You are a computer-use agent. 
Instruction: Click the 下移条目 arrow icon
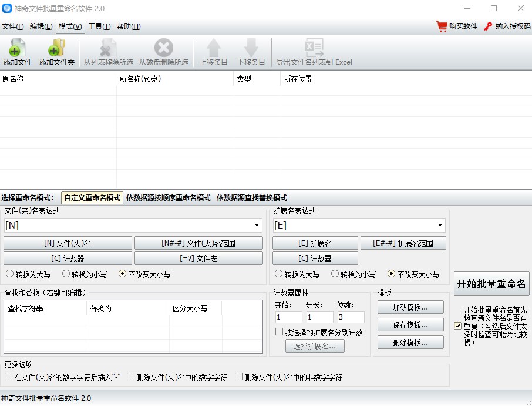251,48
